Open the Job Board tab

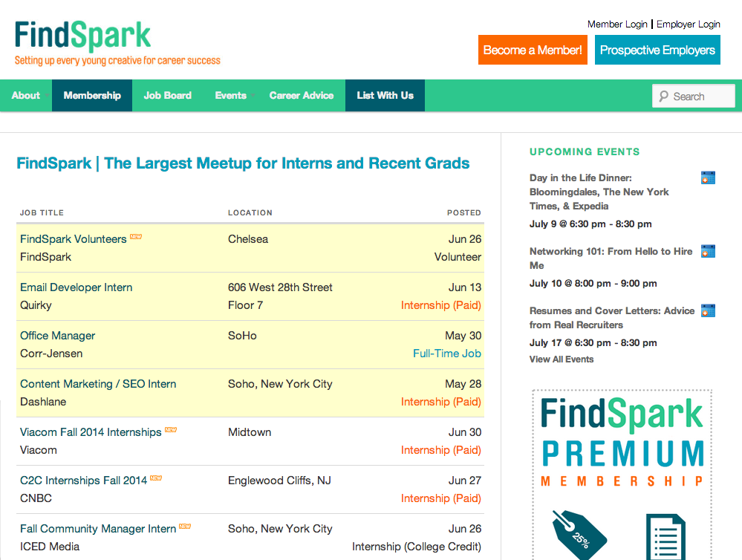tap(167, 95)
